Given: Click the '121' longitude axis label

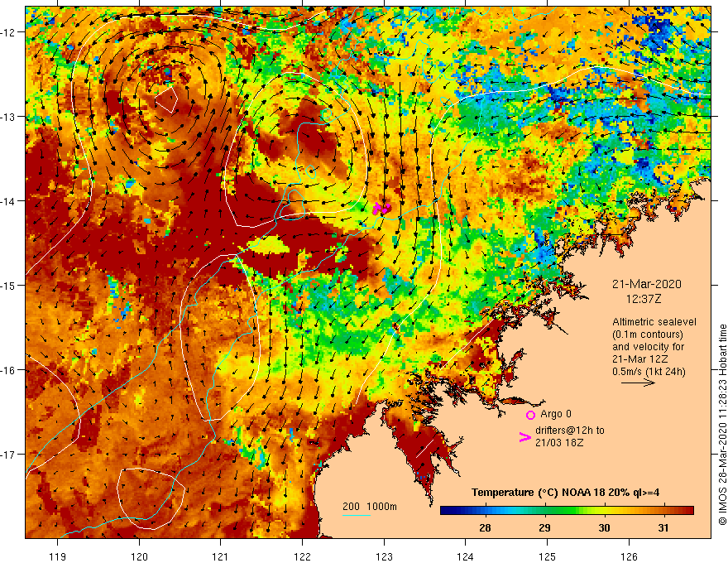Looking at the screenshot, I should pyautogui.click(x=221, y=556).
